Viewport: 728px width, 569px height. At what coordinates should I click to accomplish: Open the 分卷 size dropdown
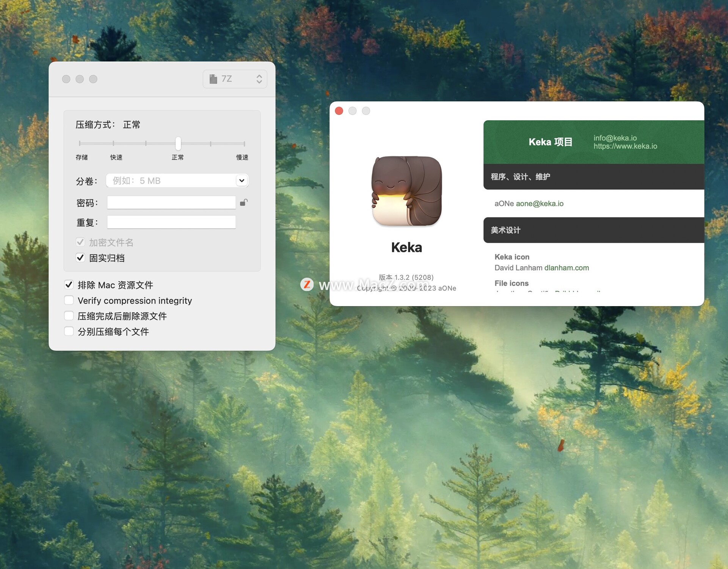point(241,180)
